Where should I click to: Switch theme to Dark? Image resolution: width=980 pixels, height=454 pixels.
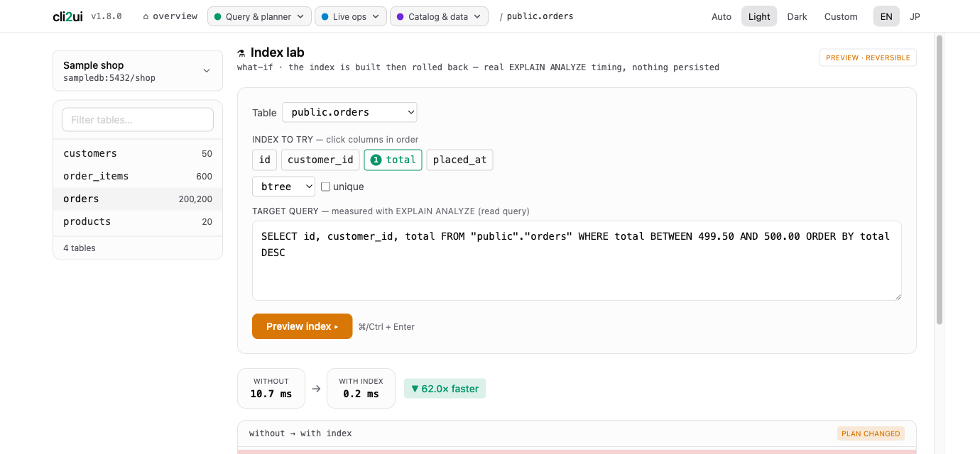tap(797, 16)
